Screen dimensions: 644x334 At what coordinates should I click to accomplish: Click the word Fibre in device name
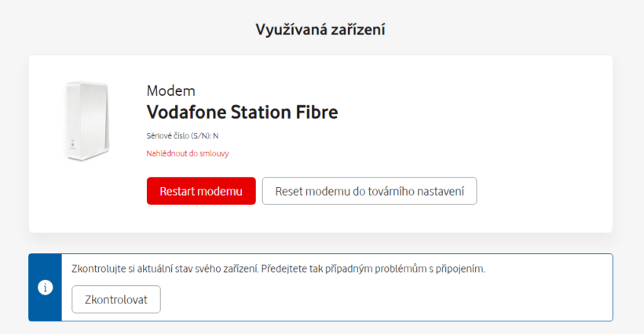314,112
